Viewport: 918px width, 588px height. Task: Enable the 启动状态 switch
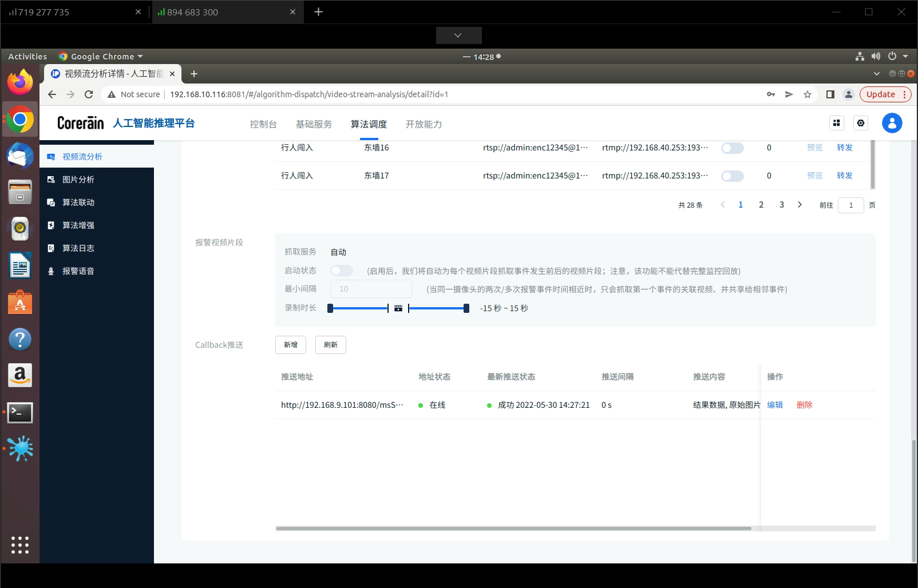click(342, 271)
